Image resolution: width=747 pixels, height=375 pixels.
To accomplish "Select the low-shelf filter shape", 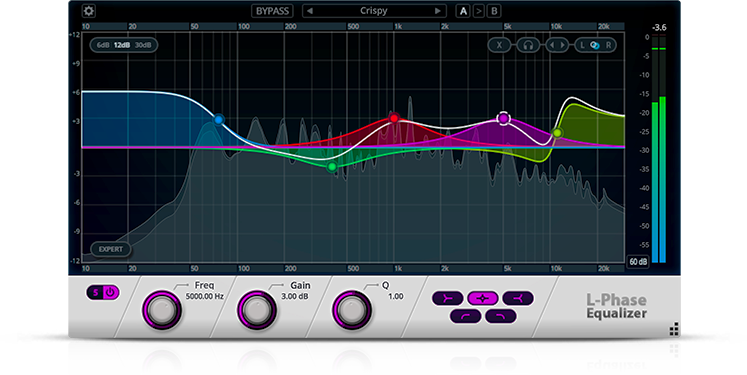I will pyautogui.click(x=448, y=299).
